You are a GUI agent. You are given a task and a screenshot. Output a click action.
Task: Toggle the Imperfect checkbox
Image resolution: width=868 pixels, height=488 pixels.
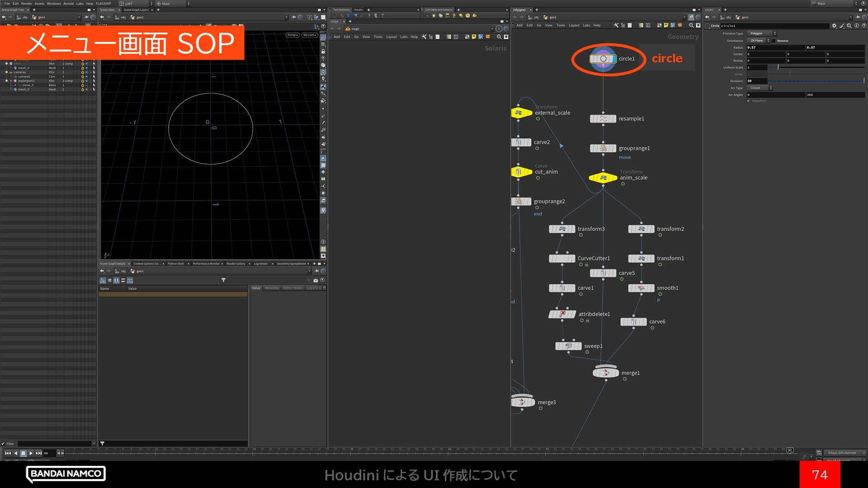(749, 101)
